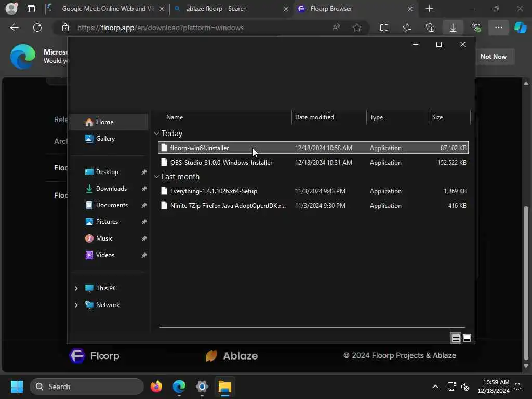
Task: Open Edge split screen icon
Action: tap(384, 28)
